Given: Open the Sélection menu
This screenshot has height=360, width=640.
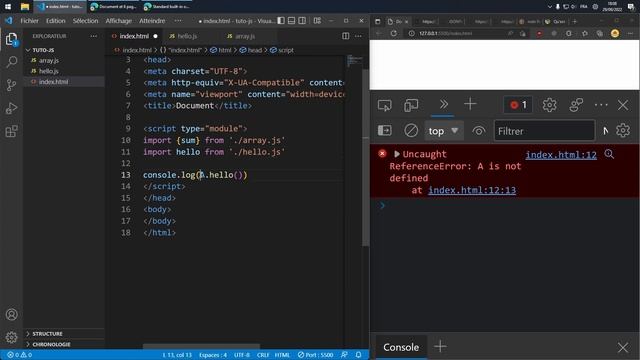Looking at the screenshot, I should (85, 20).
